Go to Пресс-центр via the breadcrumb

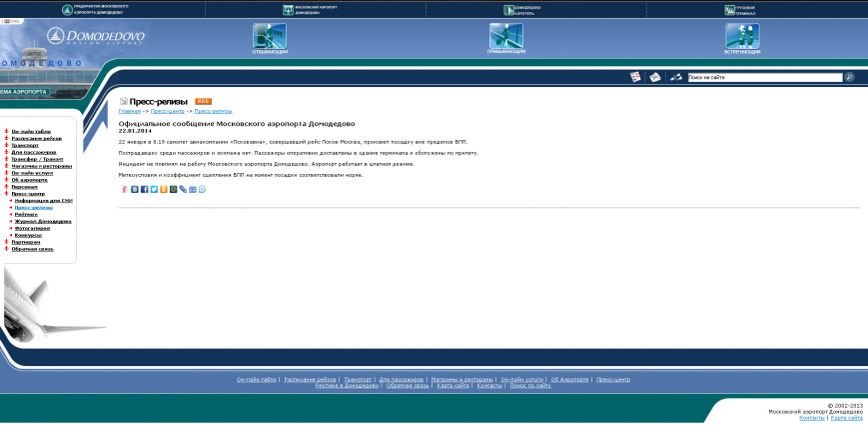(x=167, y=111)
